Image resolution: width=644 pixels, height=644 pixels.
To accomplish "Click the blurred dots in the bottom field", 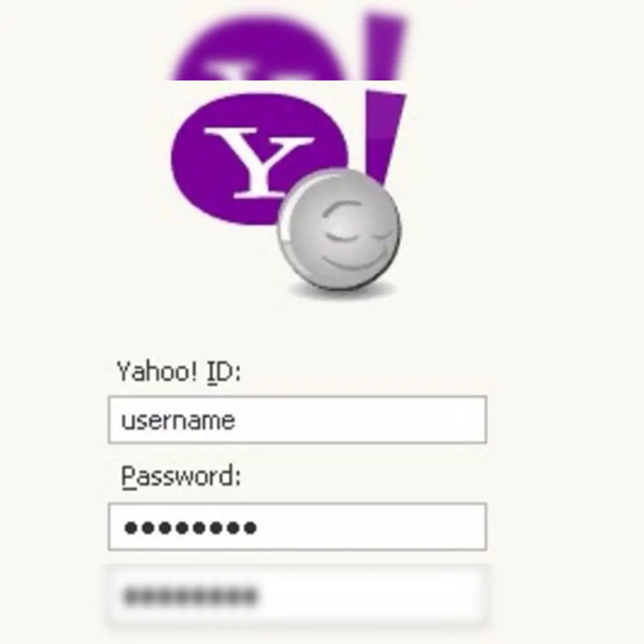I will pyautogui.click(x=190, y=595).
